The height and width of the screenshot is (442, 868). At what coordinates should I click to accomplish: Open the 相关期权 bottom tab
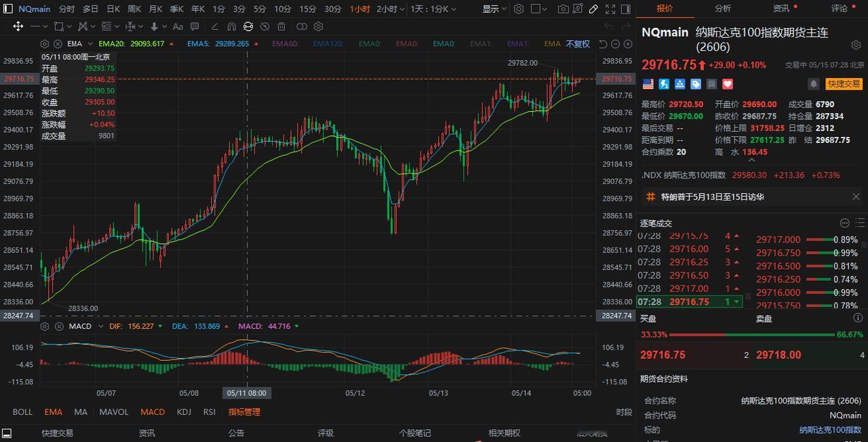pos(505,433)
